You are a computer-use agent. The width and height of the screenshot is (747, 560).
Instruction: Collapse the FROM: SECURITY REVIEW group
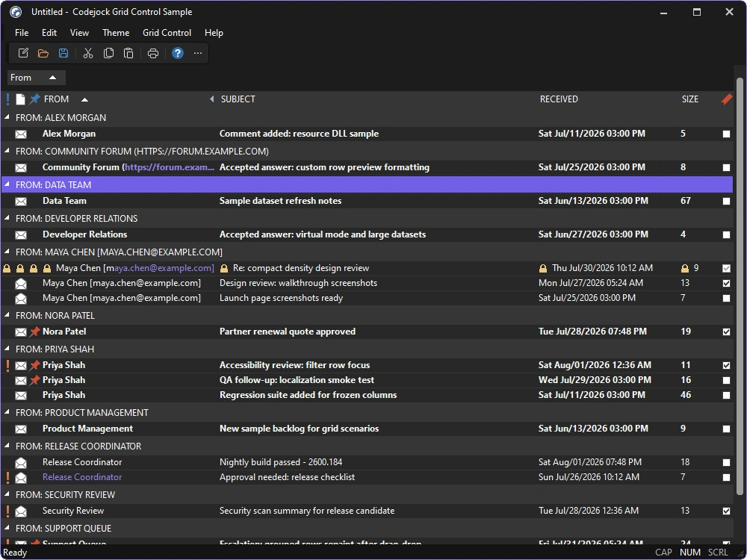(7, 494)
